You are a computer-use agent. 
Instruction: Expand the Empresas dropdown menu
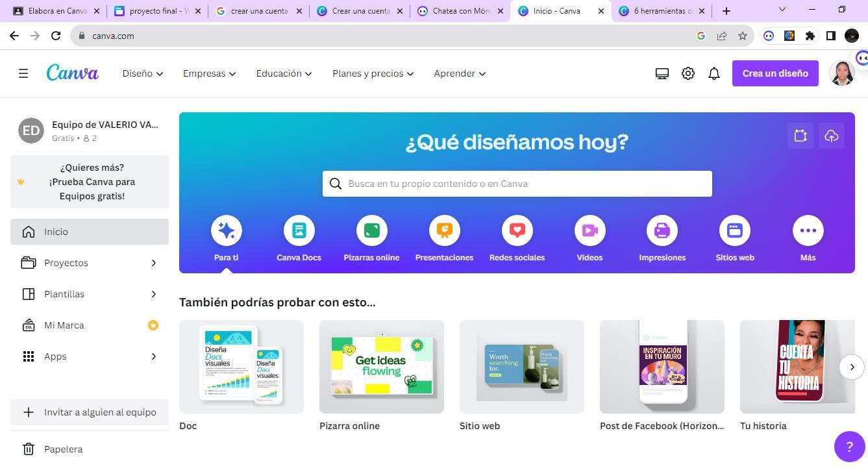[x=209, y=73]
